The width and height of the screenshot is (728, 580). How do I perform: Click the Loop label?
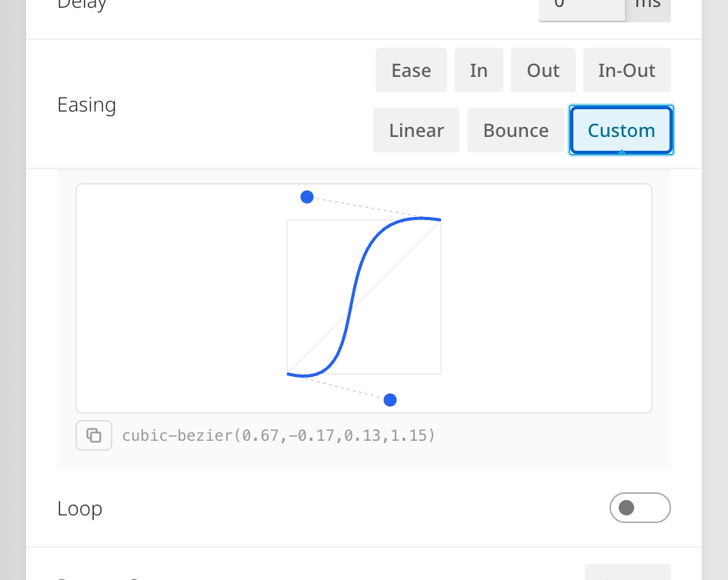click(79, 508)
